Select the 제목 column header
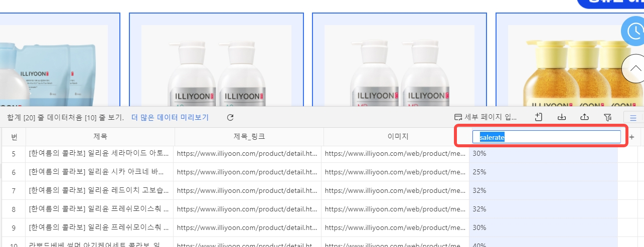644x247 pixels. 100,136
